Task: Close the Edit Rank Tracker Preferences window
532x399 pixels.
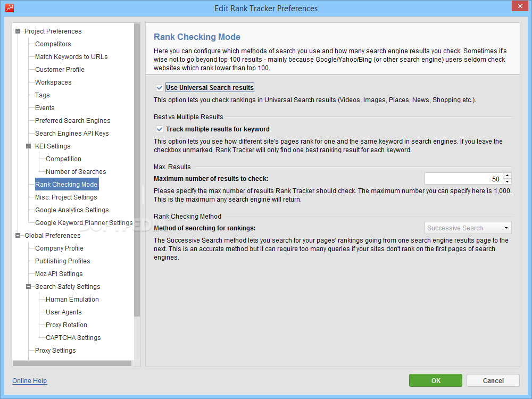Action: tap(520, 6)
